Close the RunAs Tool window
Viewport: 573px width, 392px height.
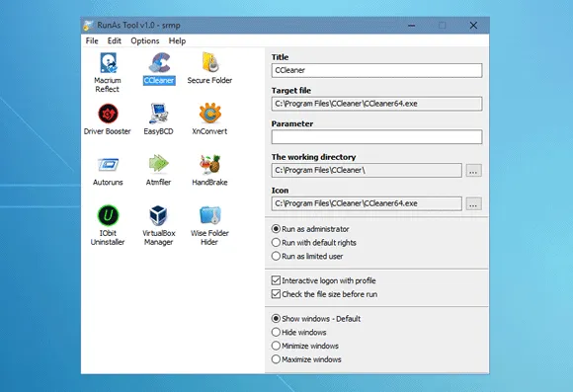click(473, 26)
